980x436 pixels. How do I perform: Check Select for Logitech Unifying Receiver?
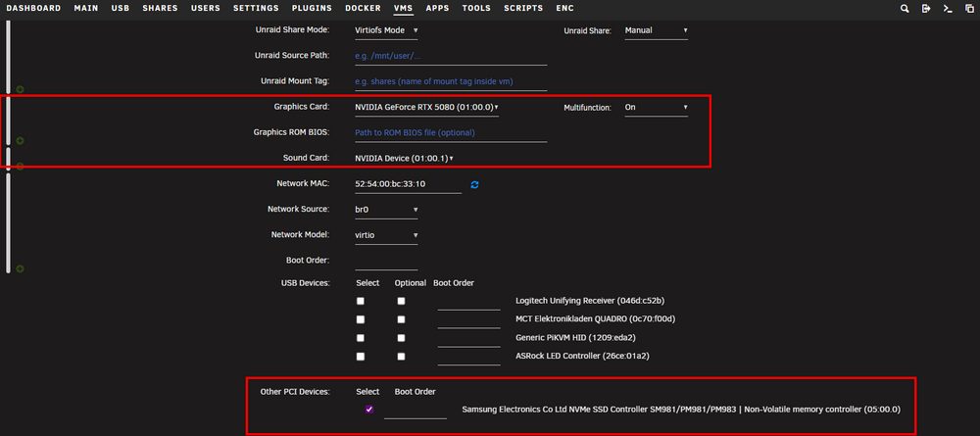pos(361,301)
